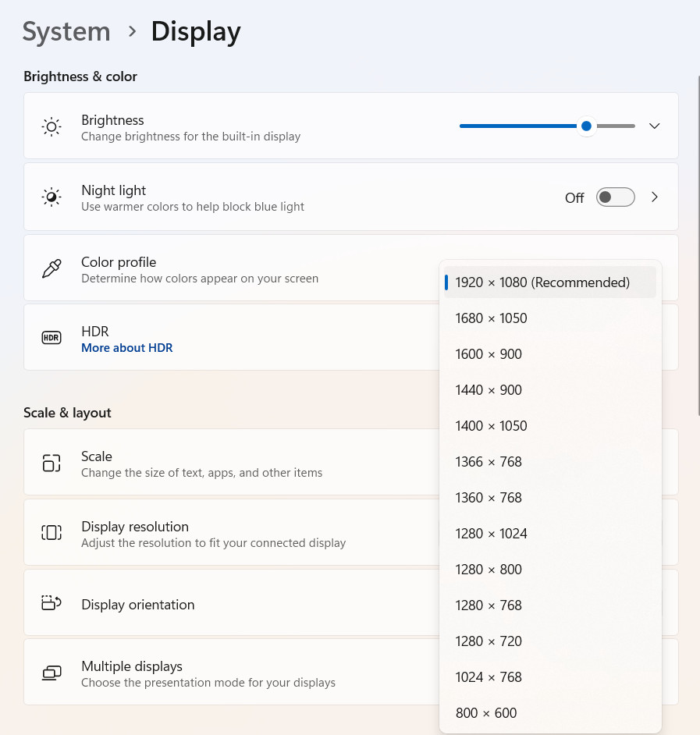Click the Brightness sun icon

[x=52, y=126]
